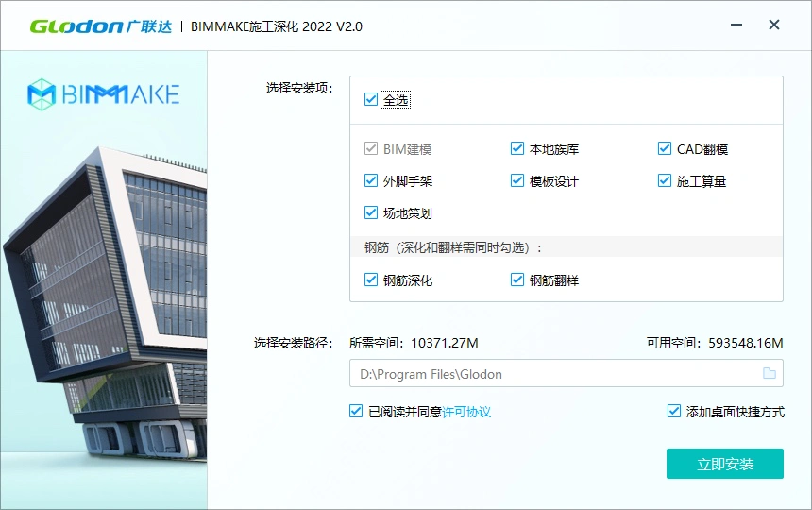Uncheck the CAD翻模 component
Image resolution: width=812 pixels, height=510 pixels.
665,149
